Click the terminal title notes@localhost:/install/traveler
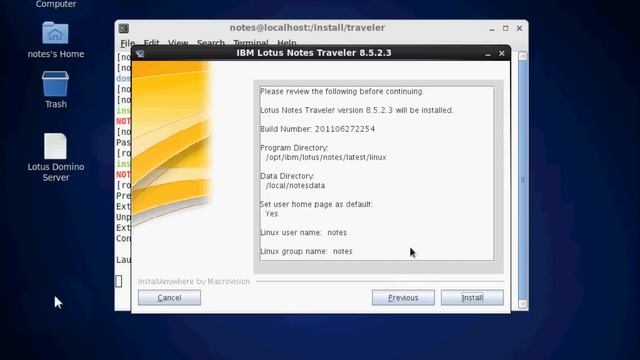 tap(307, 28)
